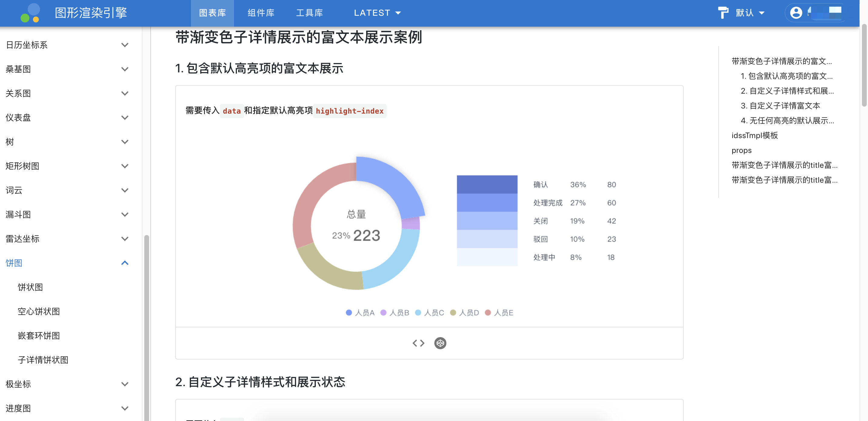Show source code with the angle-brackets icon
The width and height of the screenshot is (868, 421).
418,343
